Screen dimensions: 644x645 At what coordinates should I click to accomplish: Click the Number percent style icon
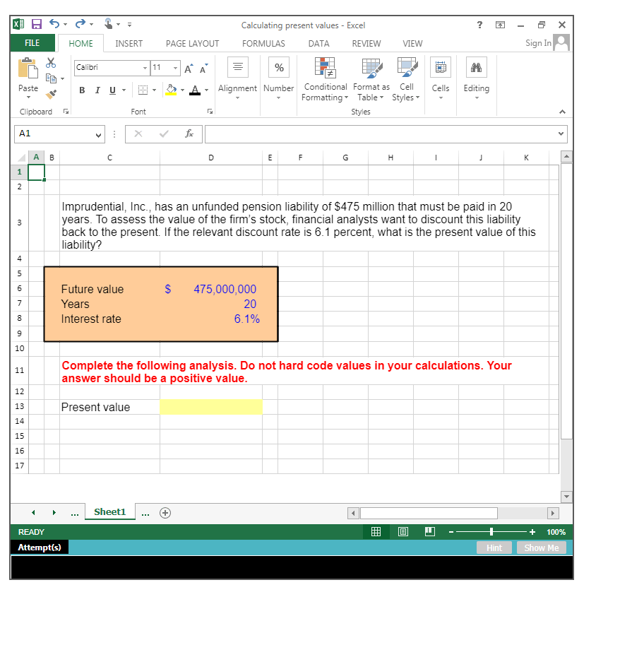278,67
